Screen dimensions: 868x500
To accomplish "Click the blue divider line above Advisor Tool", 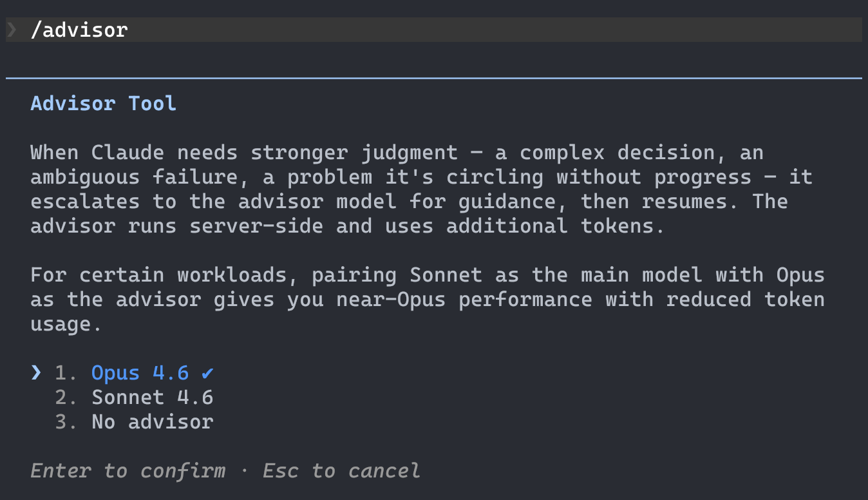I will [x=433, y=79].
